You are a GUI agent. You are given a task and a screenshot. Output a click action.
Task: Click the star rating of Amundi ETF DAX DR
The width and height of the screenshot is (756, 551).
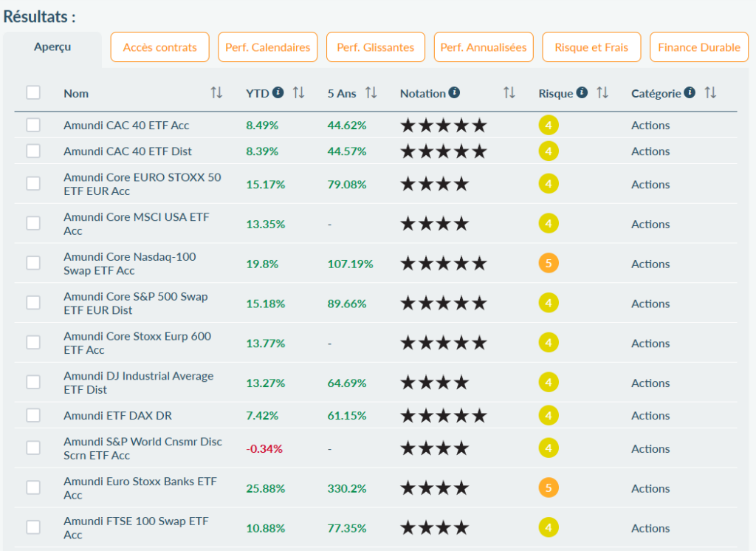[x=444, y=415]
